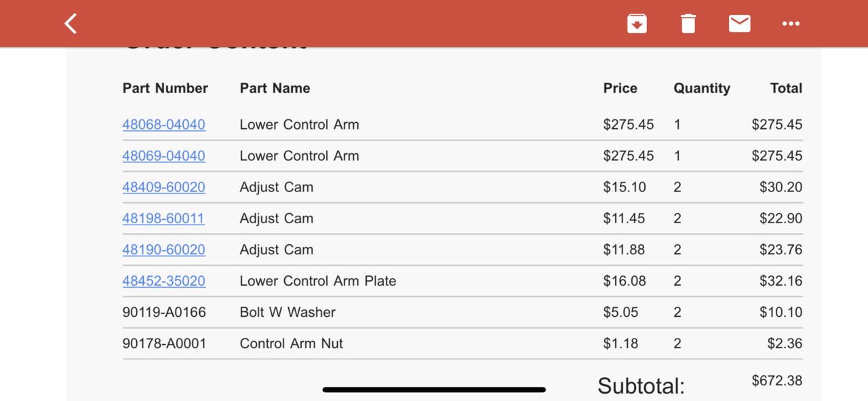The width and height of the screenshot is (868, 401).
Task: Open part number 48068-04040 link
Action: point(163,125)
